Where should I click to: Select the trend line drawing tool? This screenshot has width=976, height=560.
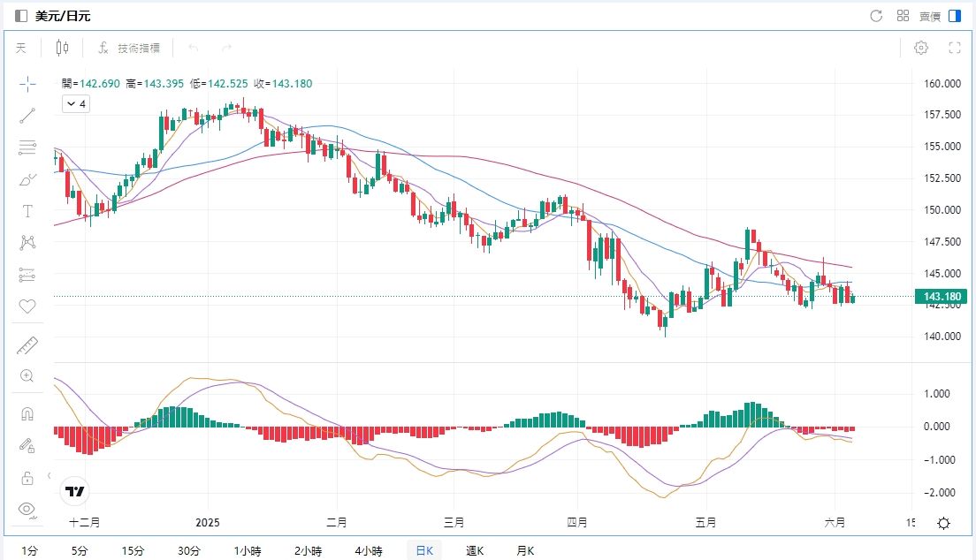27,115
